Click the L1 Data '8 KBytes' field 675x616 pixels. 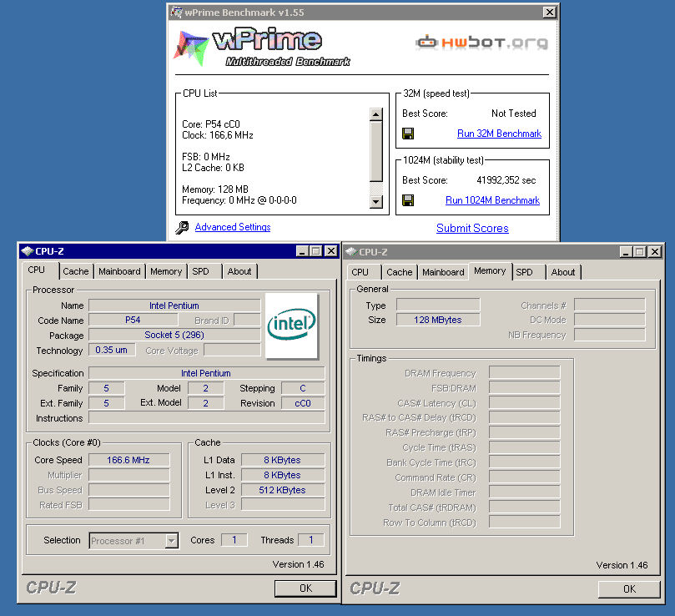click(282, 460)
